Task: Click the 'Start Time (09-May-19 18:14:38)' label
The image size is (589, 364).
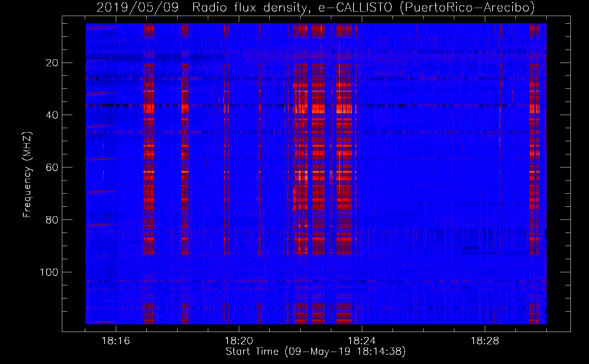Action: tap(316, 352)
